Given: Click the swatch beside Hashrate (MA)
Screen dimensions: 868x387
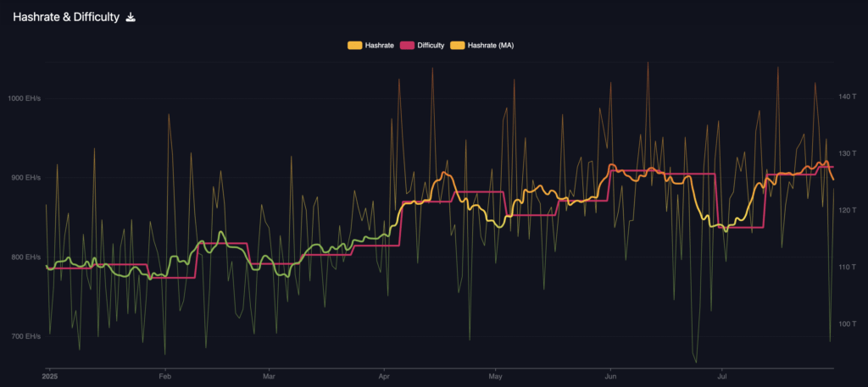Looking at the screenshot, I should [x=459, y=45].
